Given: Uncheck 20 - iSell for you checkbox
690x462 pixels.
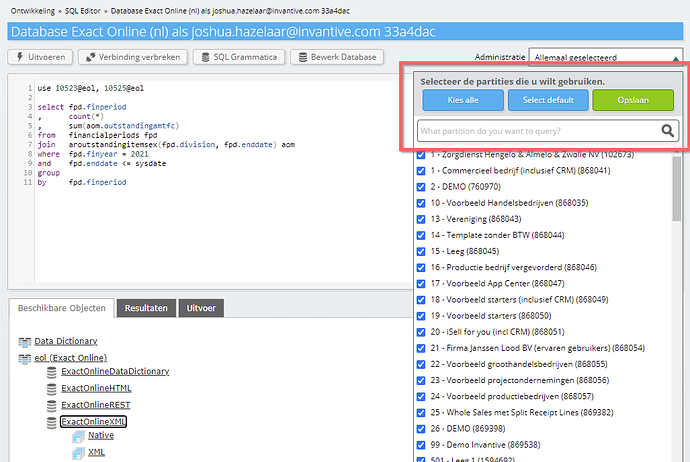Looking at the screenshot, I should coord(421,332).
